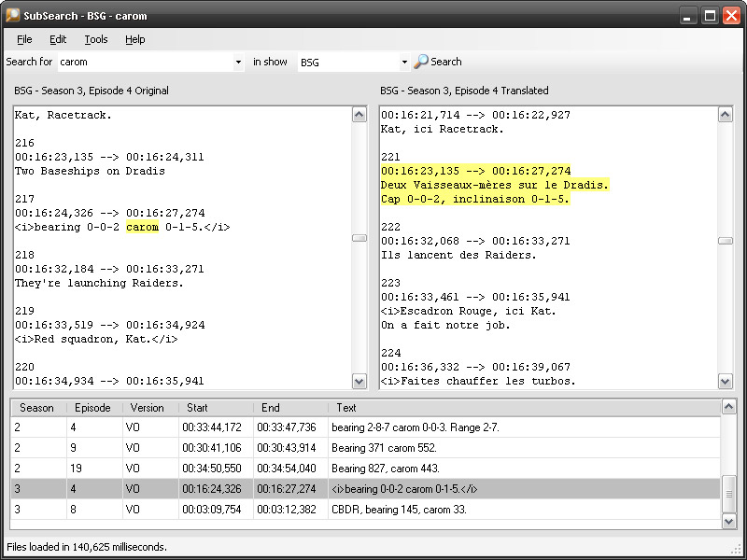The image size is (747, 560).
Task: Click the SubSearch app icon in title bar
Action: coord(13,16)
